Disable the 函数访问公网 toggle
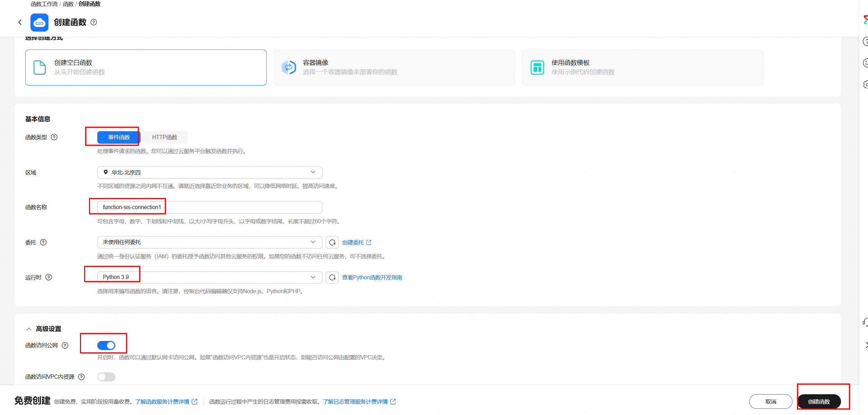The height and width of the screenshot is (415, 868). click(x=106, y=345)
